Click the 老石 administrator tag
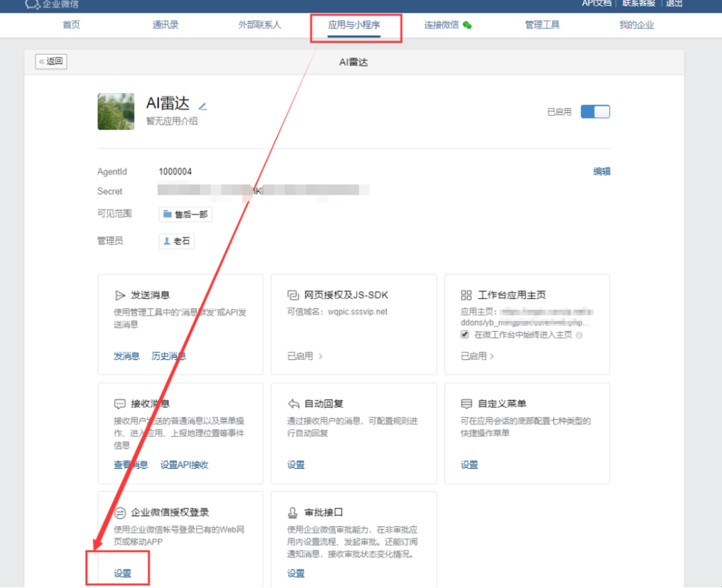The height and width of the screenshot is (588, 722). pyautogui.click(x=177, y=241)
